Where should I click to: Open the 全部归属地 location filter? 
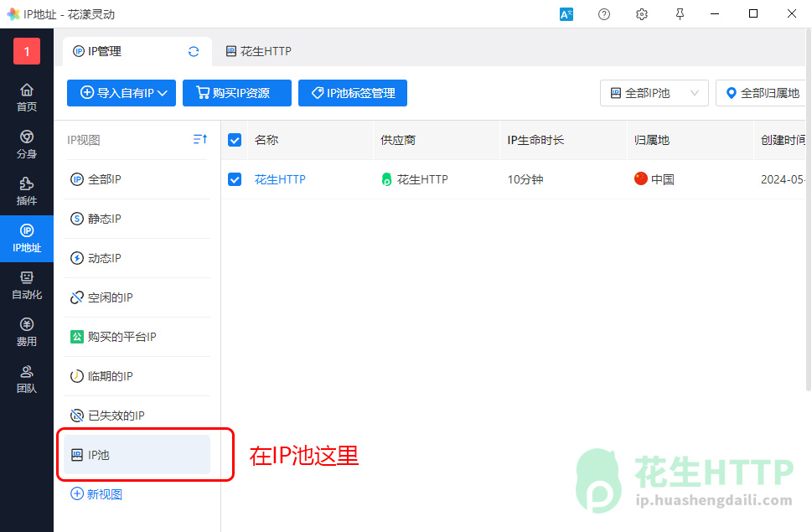(762, 93)
